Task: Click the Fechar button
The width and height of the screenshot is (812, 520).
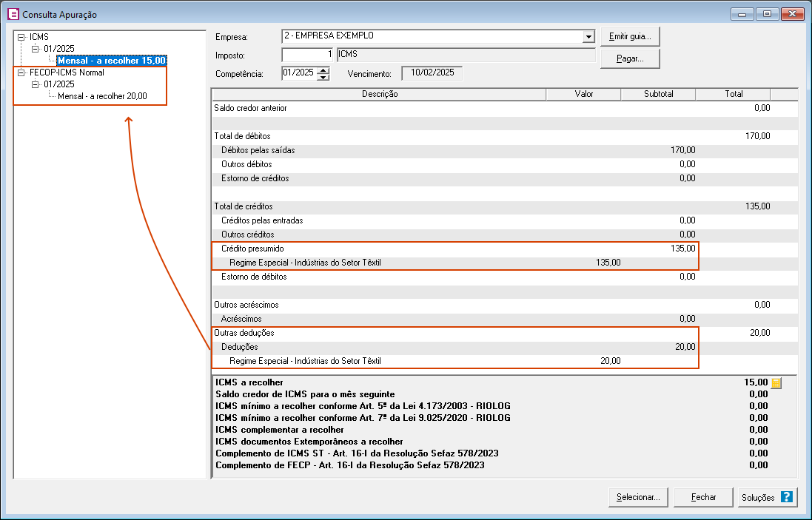Action: 703,497
